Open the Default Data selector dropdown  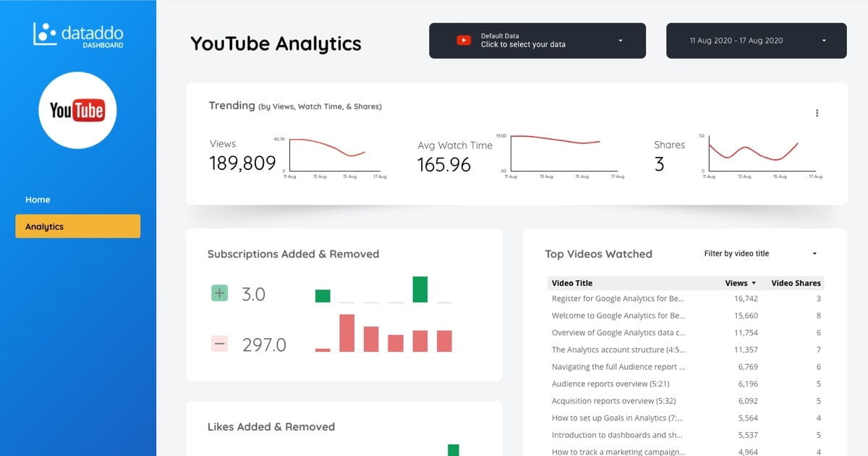pyautogui.click(x=537, y=41)
